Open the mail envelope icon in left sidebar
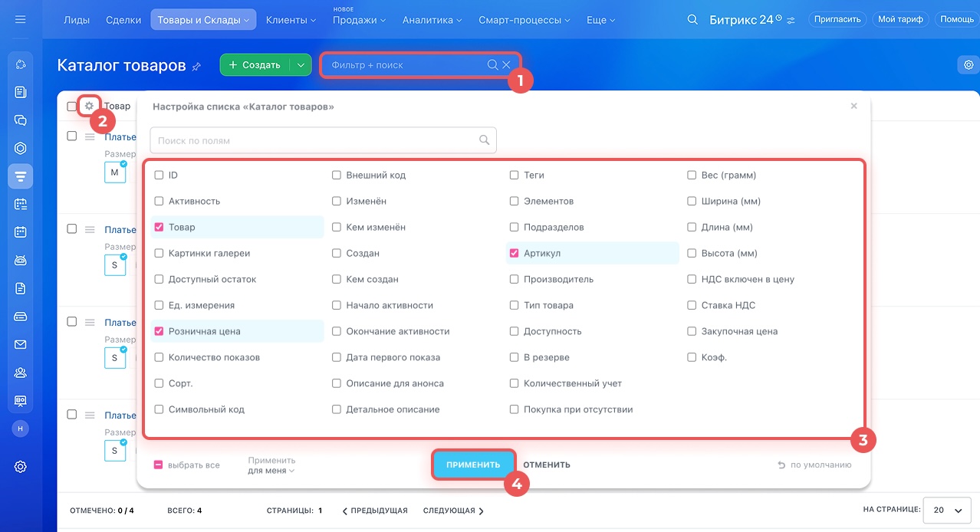Image resolution: width=980 pixels, height=532 pixels. 21,345
